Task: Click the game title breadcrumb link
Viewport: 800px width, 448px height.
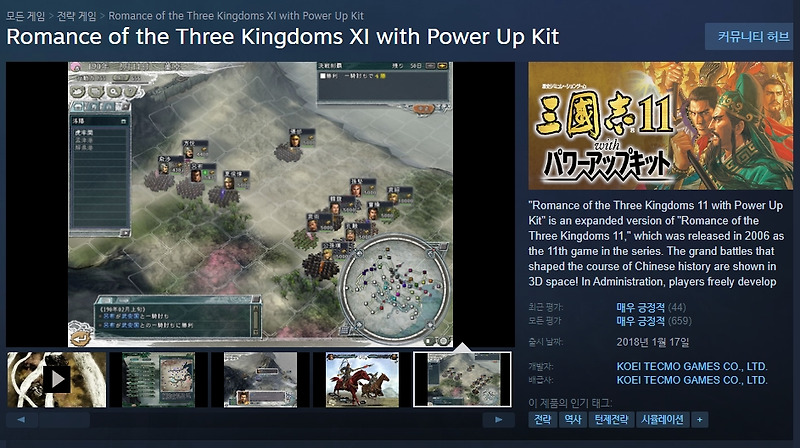Action: [236, 16]
